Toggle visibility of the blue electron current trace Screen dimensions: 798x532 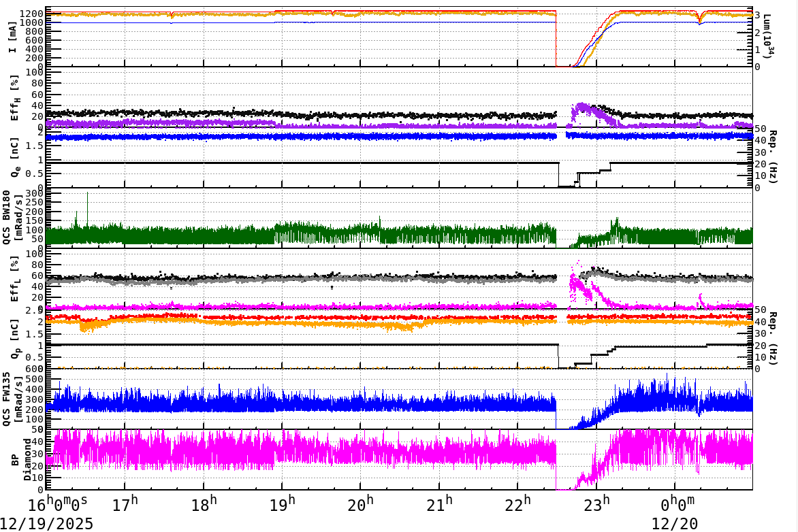[272, 21]
